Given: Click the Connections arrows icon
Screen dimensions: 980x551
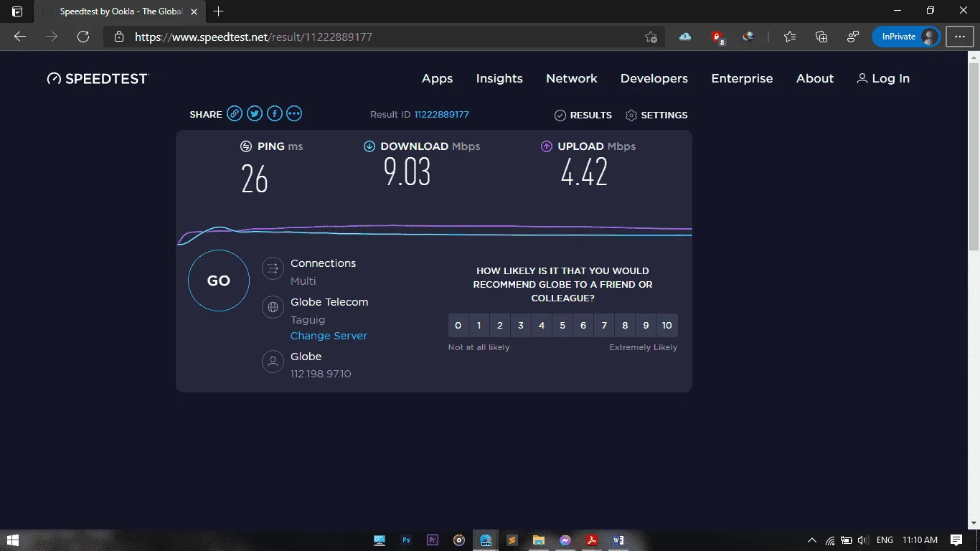Looking at the screenshot, I should pyautogui.click(x=273, y=269).
